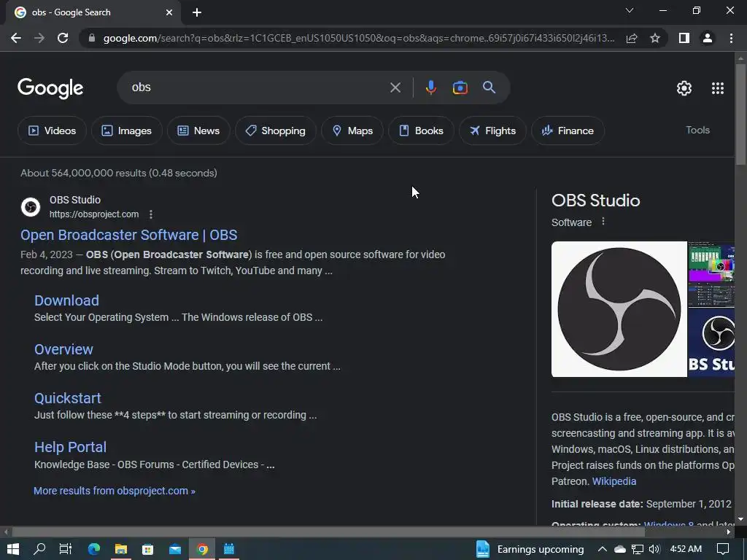Go to Google homepage logo

click(50, 88)
